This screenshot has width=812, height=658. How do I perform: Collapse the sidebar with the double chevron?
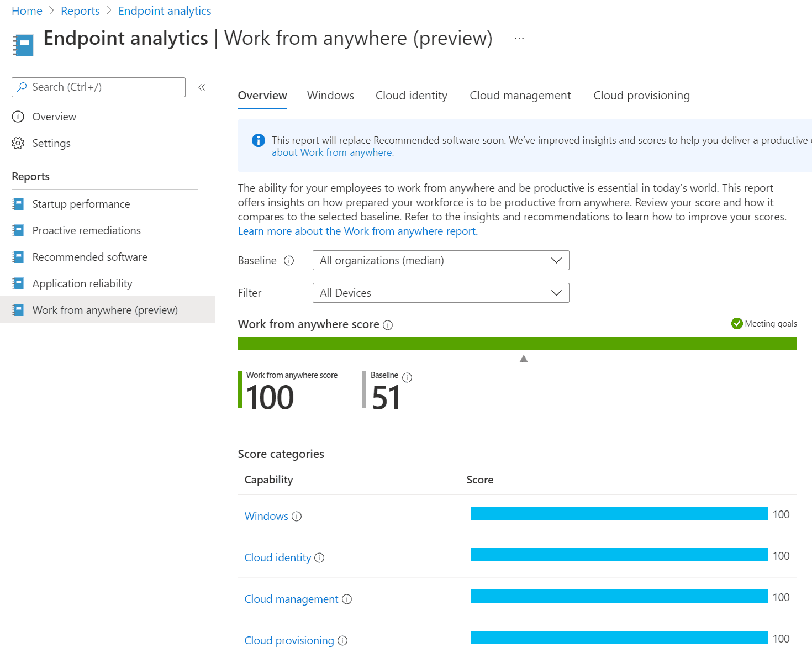click(x=202, y=87)
